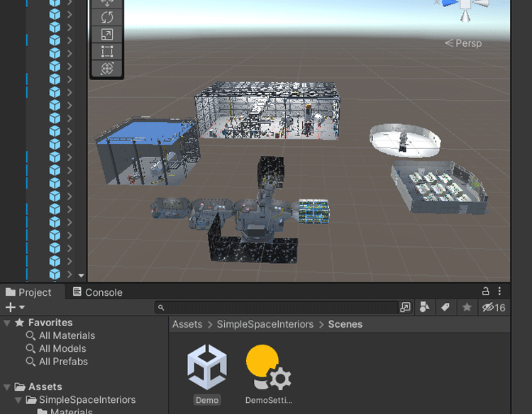This screenshot has height=417, width=532.
Task: Select the Rect transform tool
Action: (107, 51)
